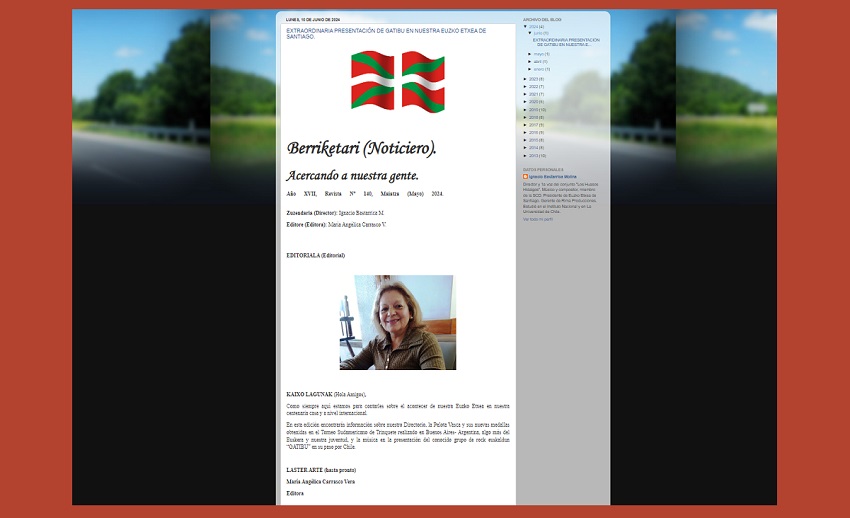Open the Ignacio Basterrica Molina profile link
This screenshot has height=518, width=850.
(552, 177)
